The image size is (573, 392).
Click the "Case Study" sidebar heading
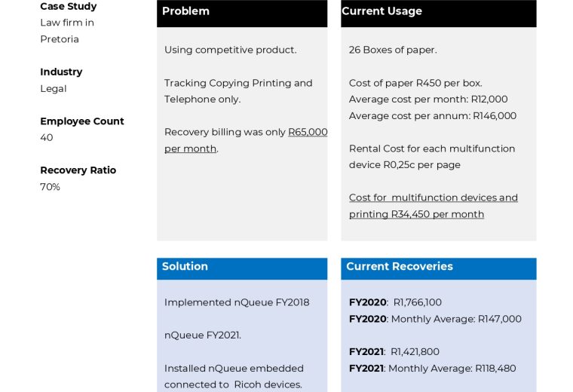point(68,7)
